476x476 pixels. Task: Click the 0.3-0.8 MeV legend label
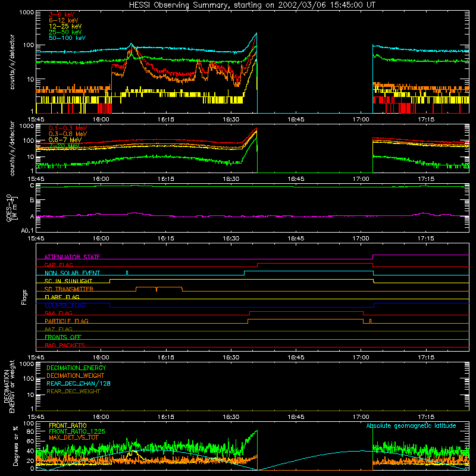point(68,134)
